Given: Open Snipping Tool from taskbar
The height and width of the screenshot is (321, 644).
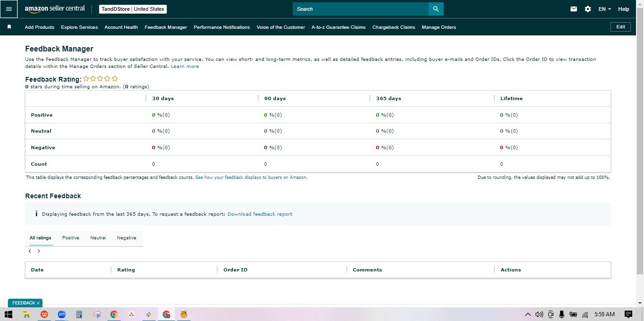Looking at the screenshot, I should pos(97,314).
